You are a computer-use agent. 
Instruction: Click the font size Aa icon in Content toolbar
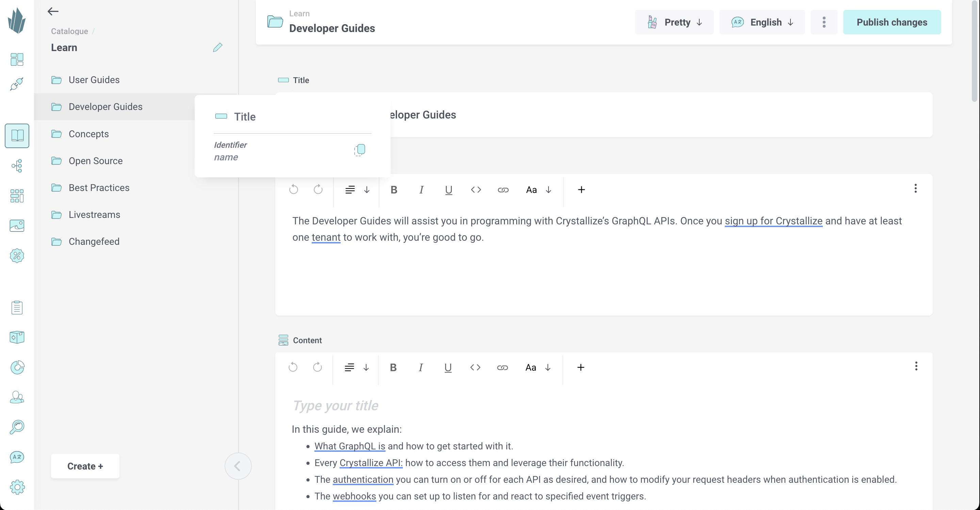[530, 367]
